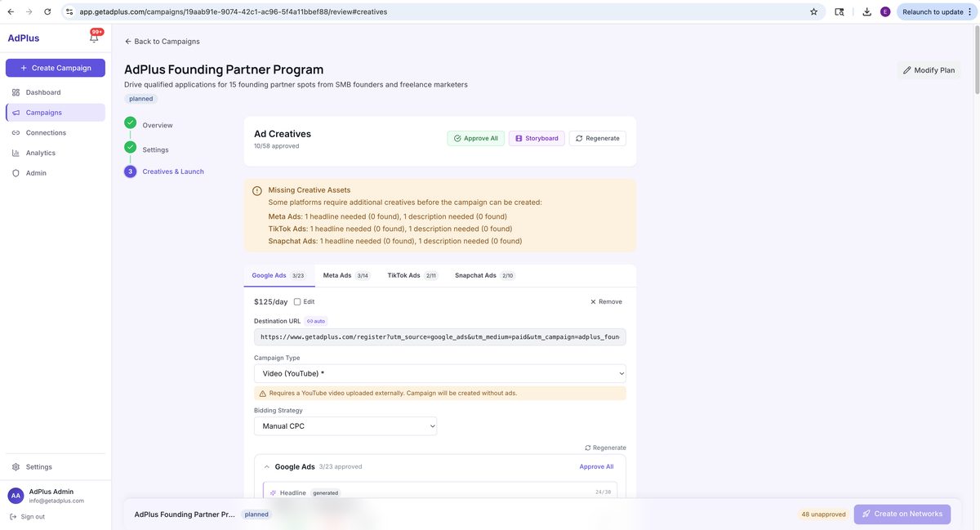The height and width of the screenshot is (530, 980).
Task: Open the Storyboard view
Action: [x=537, y=138]
